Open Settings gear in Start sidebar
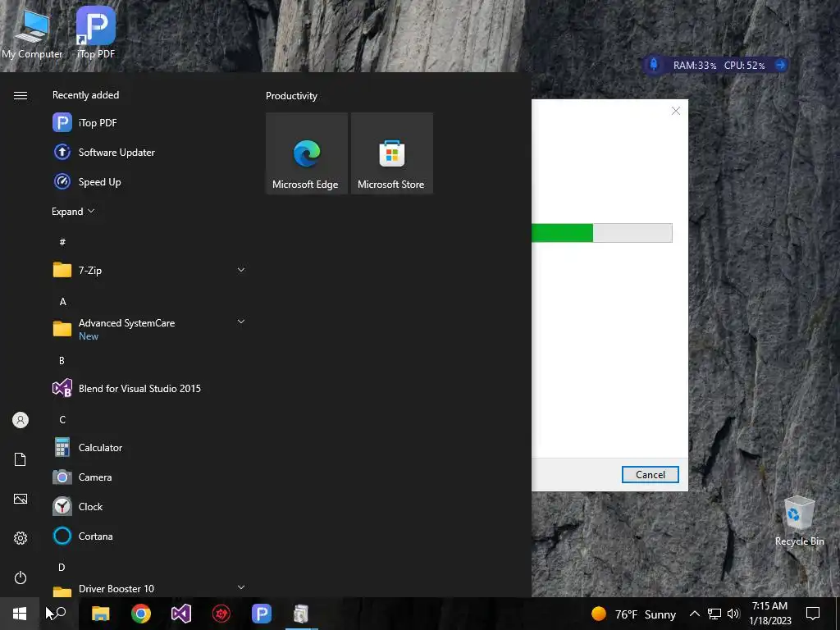Image resolution: width=840 pixels, height=630 pixels. (21, 538)
